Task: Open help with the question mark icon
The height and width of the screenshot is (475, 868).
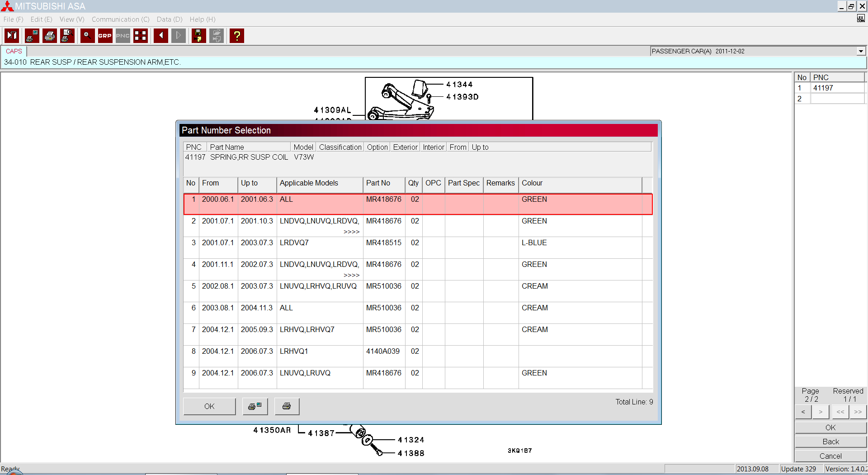Action: click(x=236, y=36)
